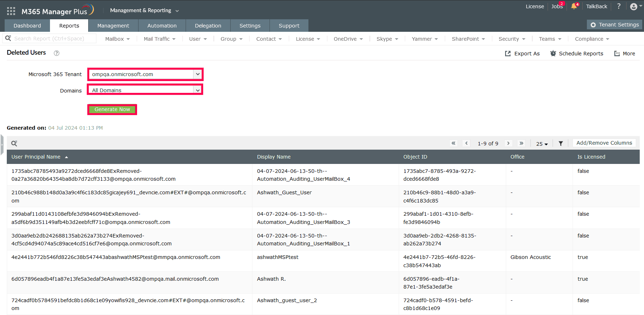Open the License link in header

(x=535, y=6)
